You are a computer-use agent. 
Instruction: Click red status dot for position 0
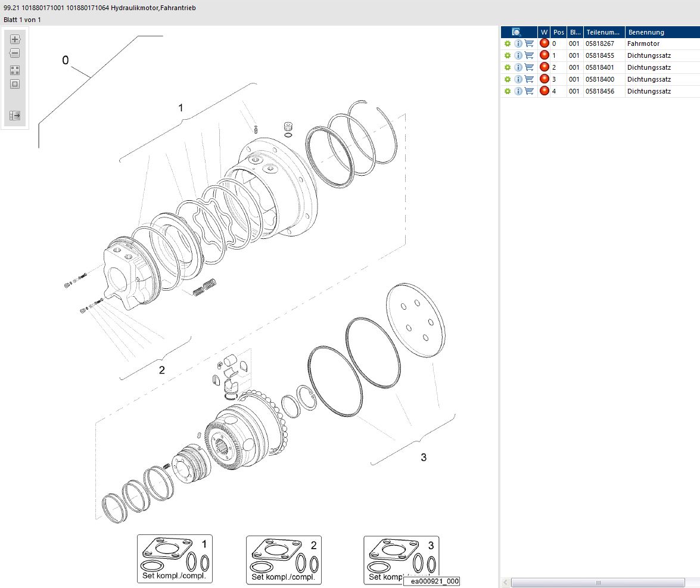[x=544, y=43]
